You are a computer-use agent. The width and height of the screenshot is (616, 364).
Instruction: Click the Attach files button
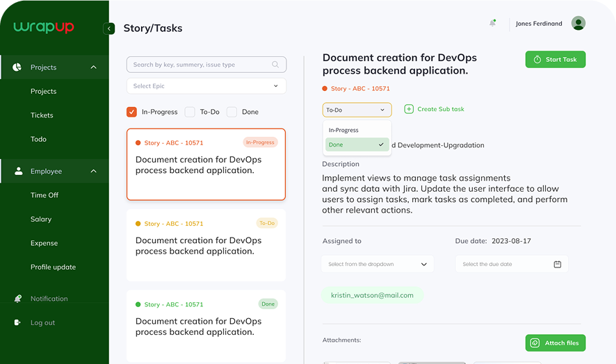(x=555, y=343)
